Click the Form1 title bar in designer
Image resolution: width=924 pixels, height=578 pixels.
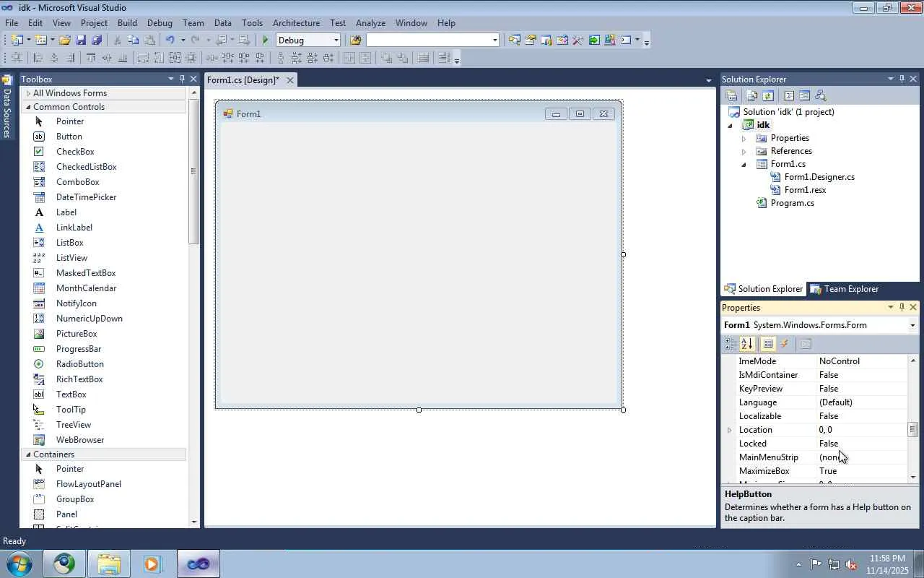click(419, 113)
